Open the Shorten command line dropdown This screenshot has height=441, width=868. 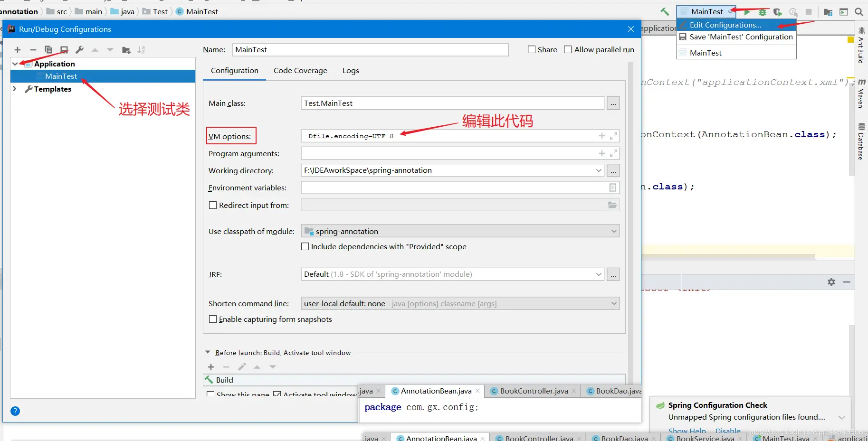(x=614, y=303)
